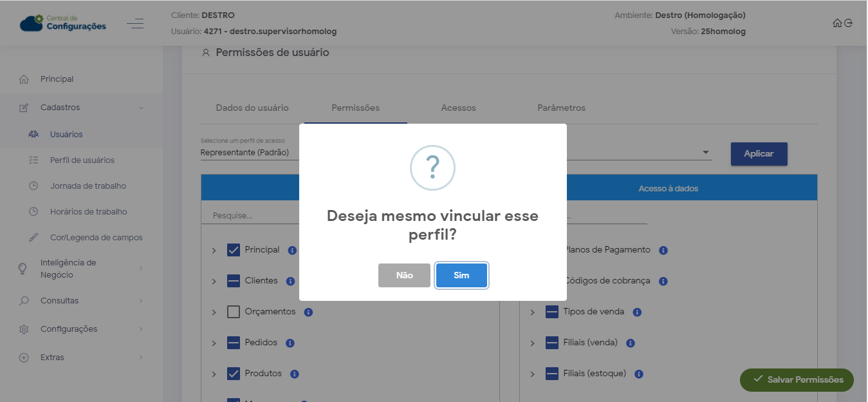
Task: Decline linking the profile with Não
Action: tap(404, 275)
